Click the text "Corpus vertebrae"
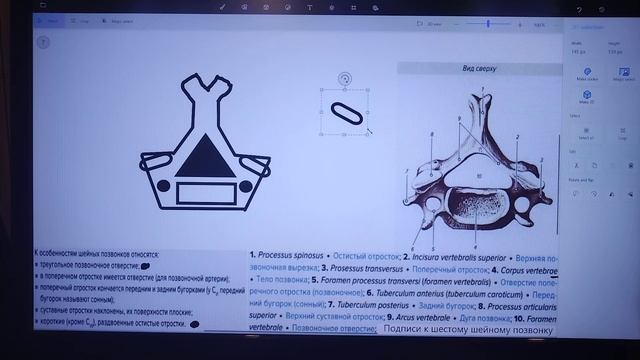 pos(529,270)
